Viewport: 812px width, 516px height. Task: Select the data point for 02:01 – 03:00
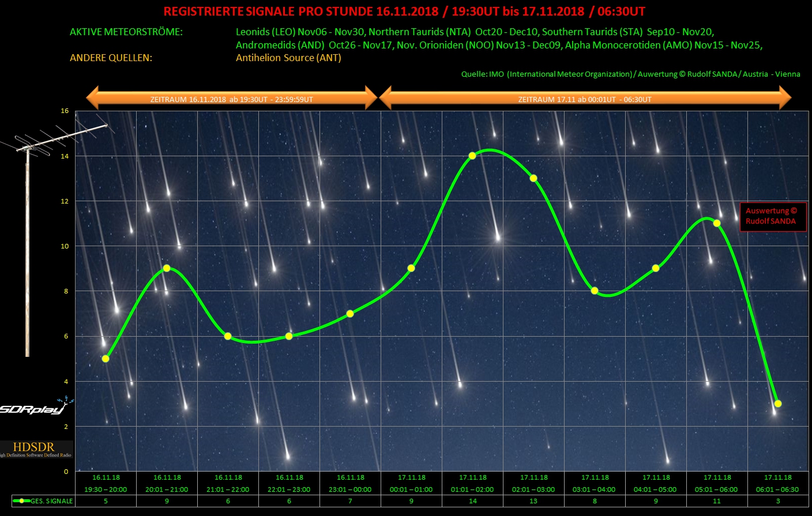click(x=533, y=178)
